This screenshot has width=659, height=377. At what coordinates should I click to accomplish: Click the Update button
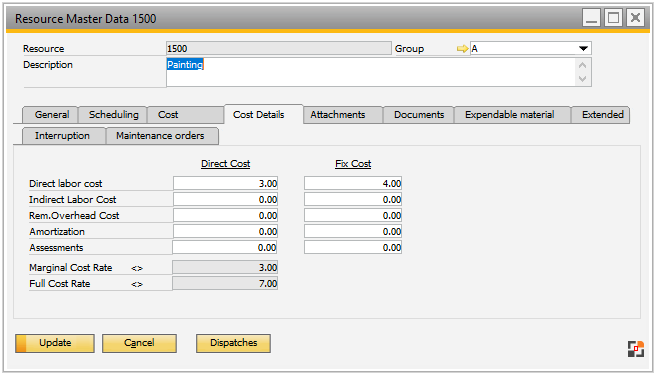(55, 343)
